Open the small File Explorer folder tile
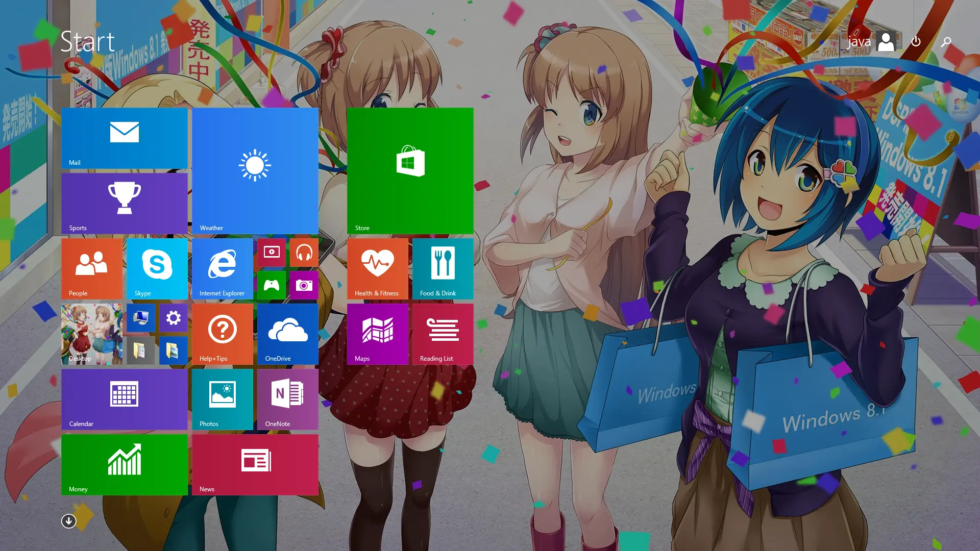Viewport: 980px width, 551px height. tap(174, 350)
